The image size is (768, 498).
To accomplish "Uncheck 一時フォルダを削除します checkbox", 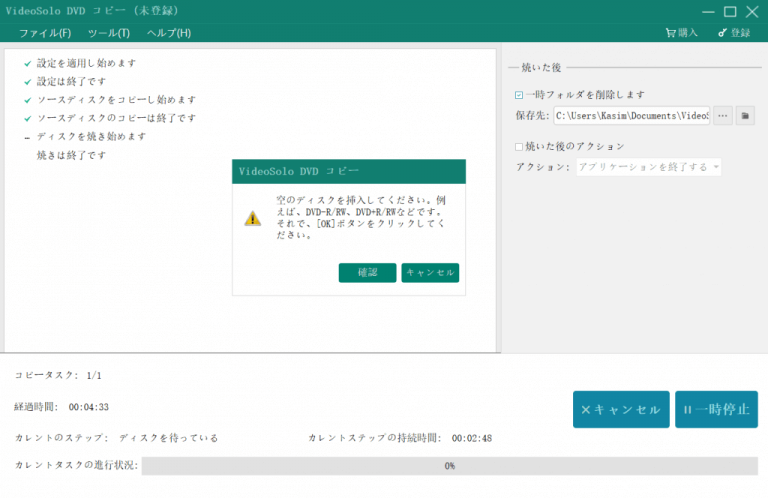I will pyautogui.click(x=519, y=95).
